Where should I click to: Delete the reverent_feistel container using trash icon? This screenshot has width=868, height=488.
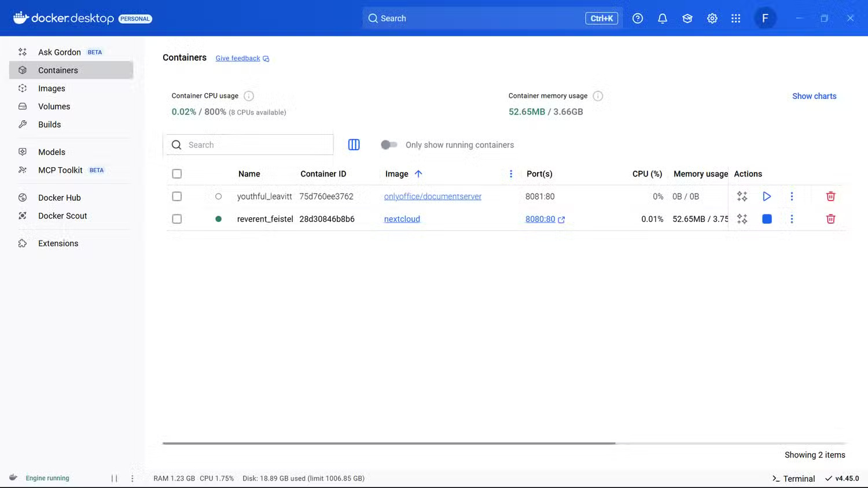[x=830, y=219]
